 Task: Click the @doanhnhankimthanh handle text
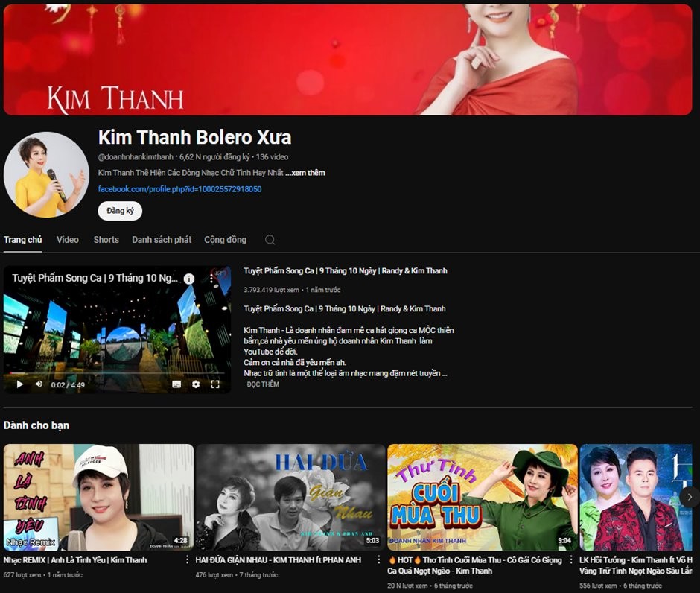click(x=136, y=157)
